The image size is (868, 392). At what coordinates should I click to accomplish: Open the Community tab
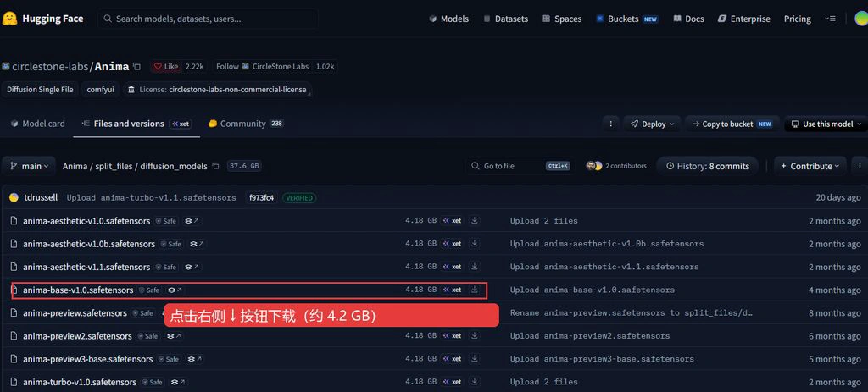246,124
